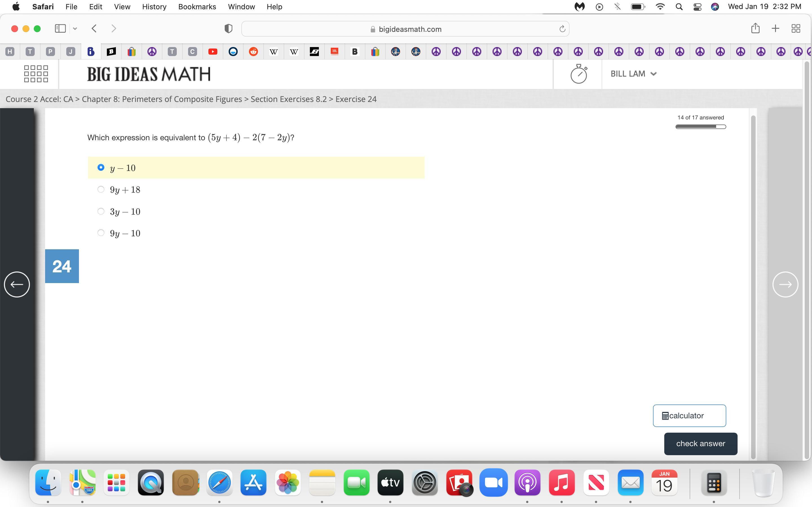812x507 pixels.
Task: Click the bigideasmath.com address bar
Action: 405,29
